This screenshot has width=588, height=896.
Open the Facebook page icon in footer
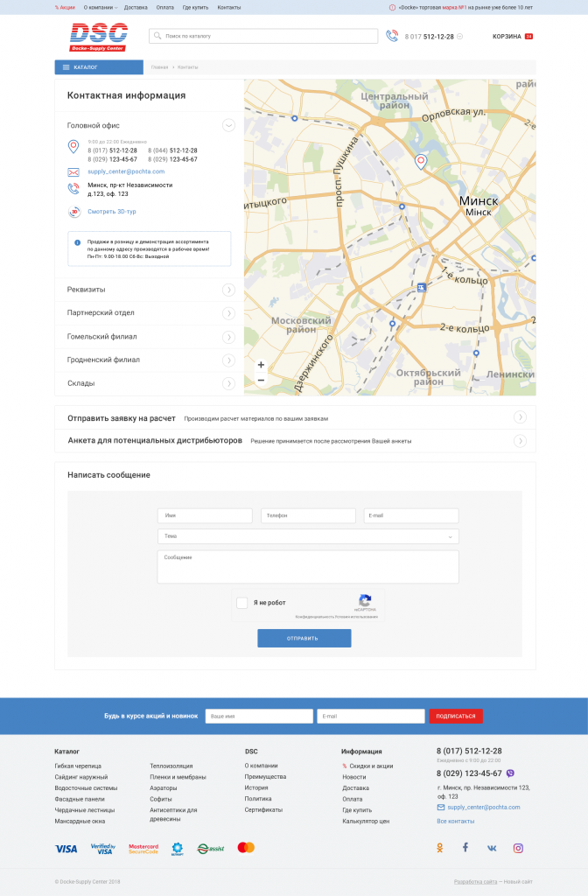[x=465, y=847]
